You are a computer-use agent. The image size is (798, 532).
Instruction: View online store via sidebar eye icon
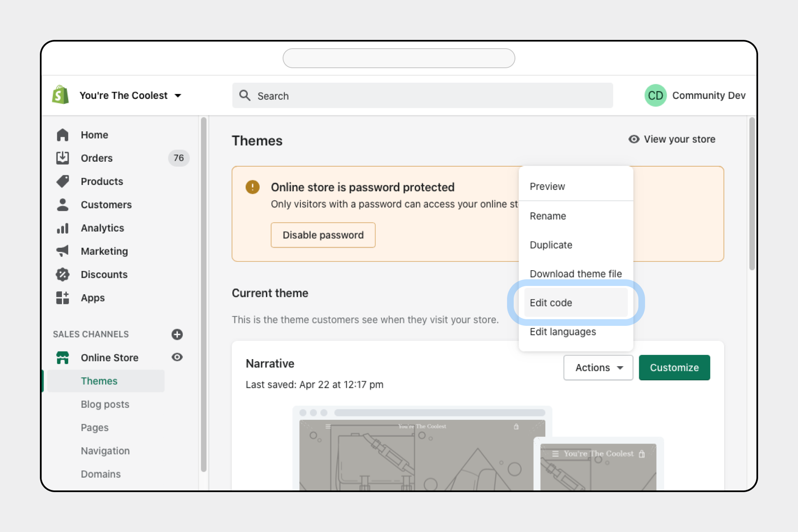pos(177,357)
